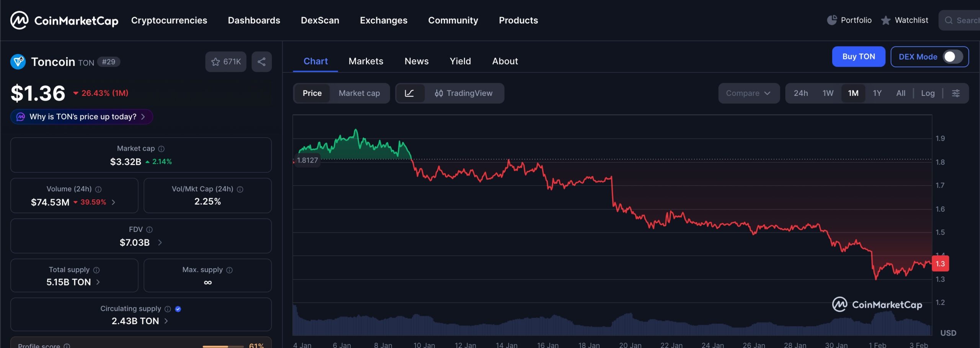Select the 1W time range
980x348 pixels.
point(828,93)
